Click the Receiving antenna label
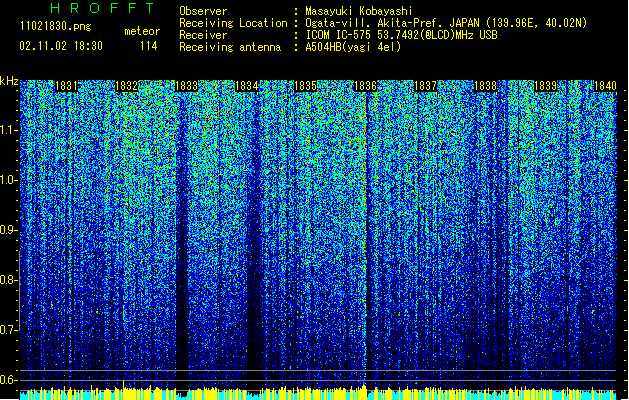 (x=230, y=47)
